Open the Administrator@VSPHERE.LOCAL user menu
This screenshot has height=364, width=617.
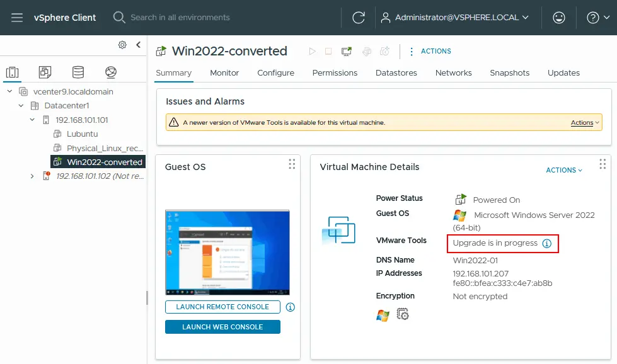click(x=455, y=18)
